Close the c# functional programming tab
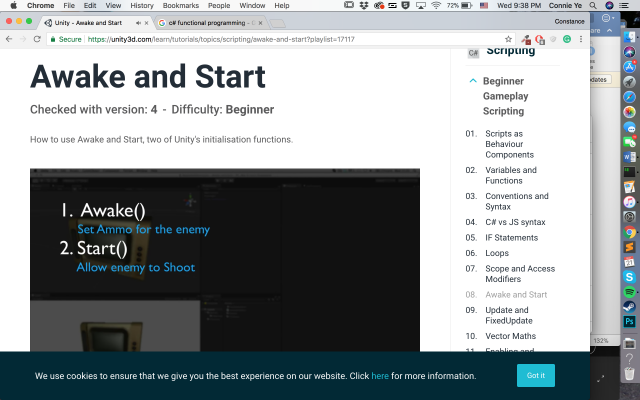 coord(260,23)
